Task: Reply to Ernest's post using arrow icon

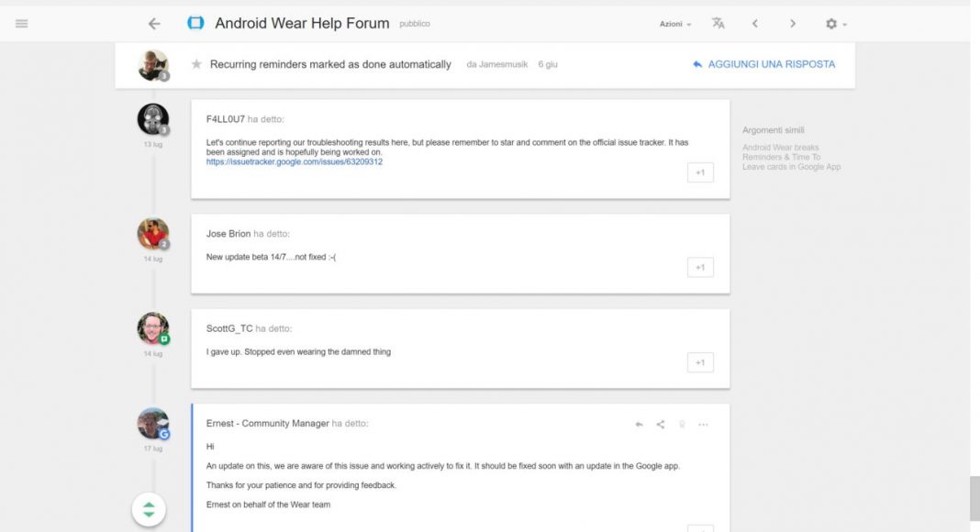Action: (x=639, y=425)
